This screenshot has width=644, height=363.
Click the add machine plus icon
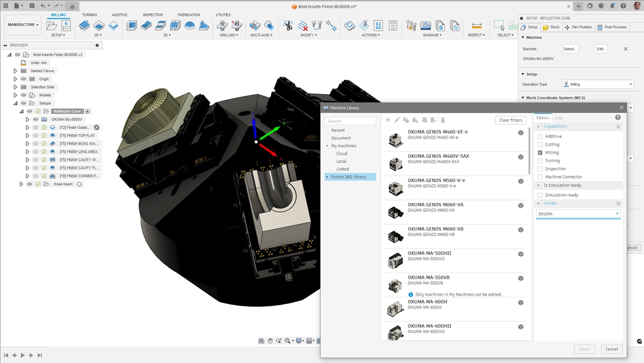coord(387,120)
